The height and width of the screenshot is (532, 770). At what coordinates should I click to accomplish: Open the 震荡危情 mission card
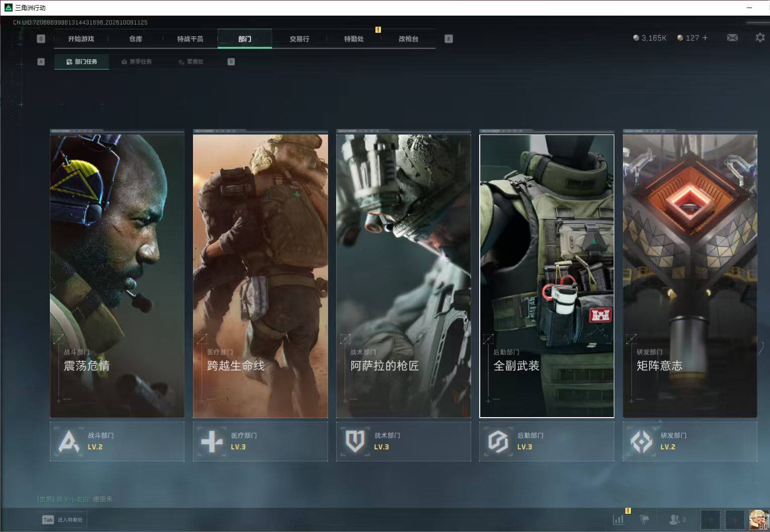tap(117, 276)
